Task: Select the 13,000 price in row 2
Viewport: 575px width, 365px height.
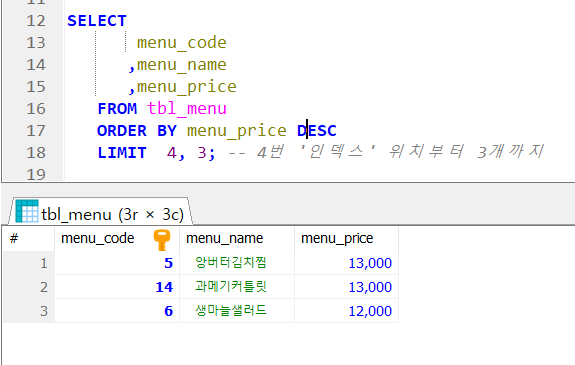Action: [x=347, y=287]
